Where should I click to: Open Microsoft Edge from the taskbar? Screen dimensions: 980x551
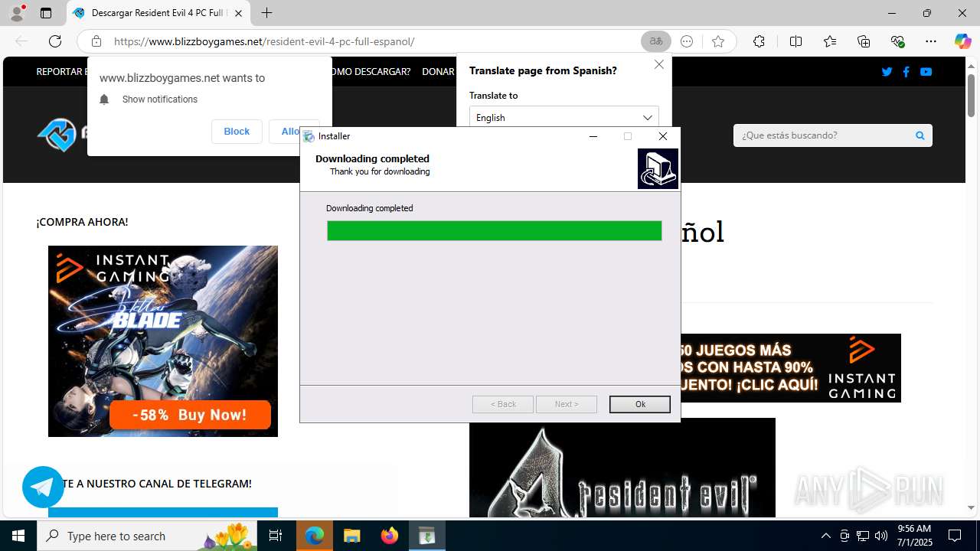(315, 536)
